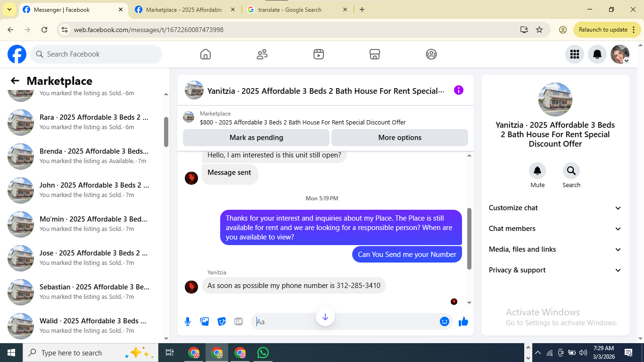Switch to the translate Google Search tab
The image size is (644, 362).
[x=297, y=10]
